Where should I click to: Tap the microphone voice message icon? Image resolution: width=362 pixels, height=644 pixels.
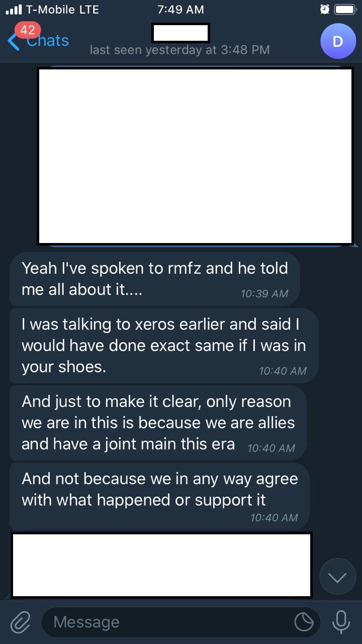[x=341, y=622]
